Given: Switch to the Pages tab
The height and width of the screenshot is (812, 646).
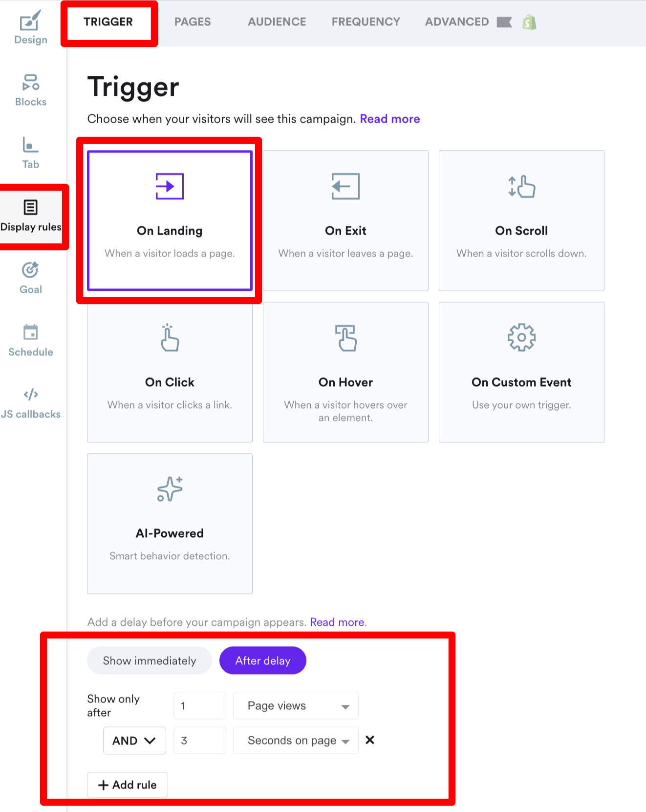Looking at the screenshot, I should [x=193, y=22].
